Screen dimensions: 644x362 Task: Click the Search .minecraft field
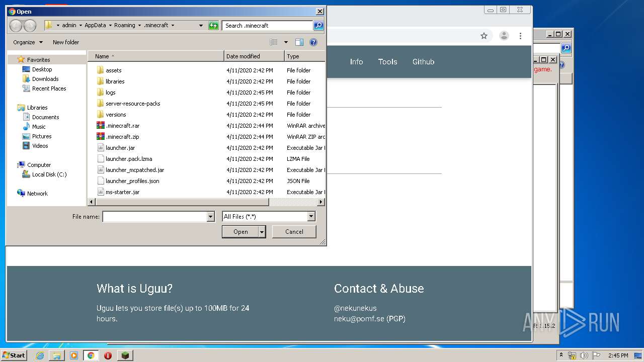[268, 26]
